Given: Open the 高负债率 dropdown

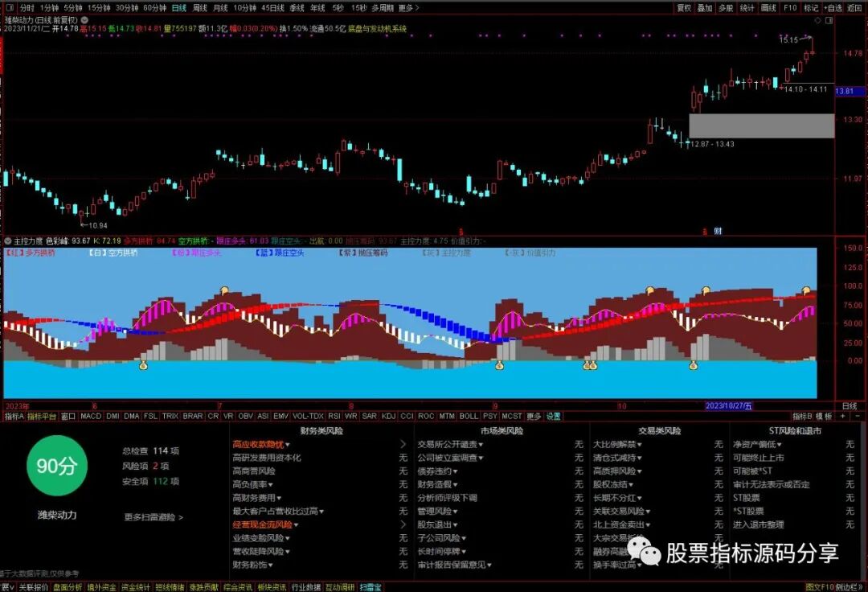Looking at the screenshot, I should (x=252, y=484).
